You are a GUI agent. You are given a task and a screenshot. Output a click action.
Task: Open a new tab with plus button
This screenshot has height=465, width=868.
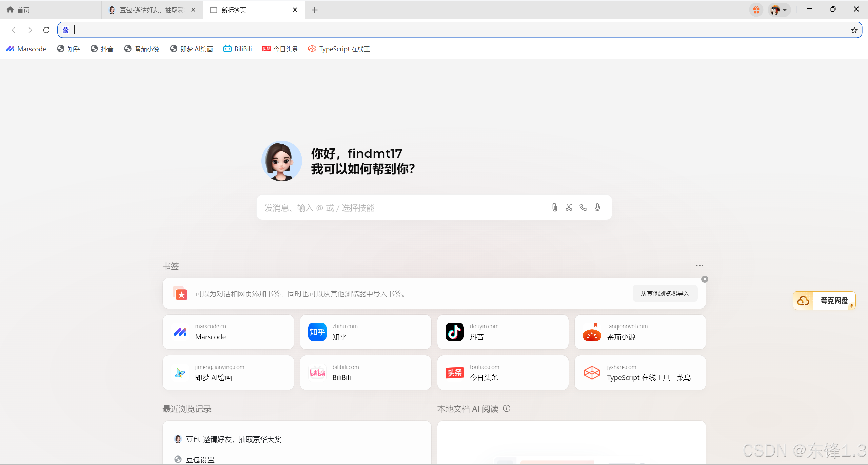point(314,10)
